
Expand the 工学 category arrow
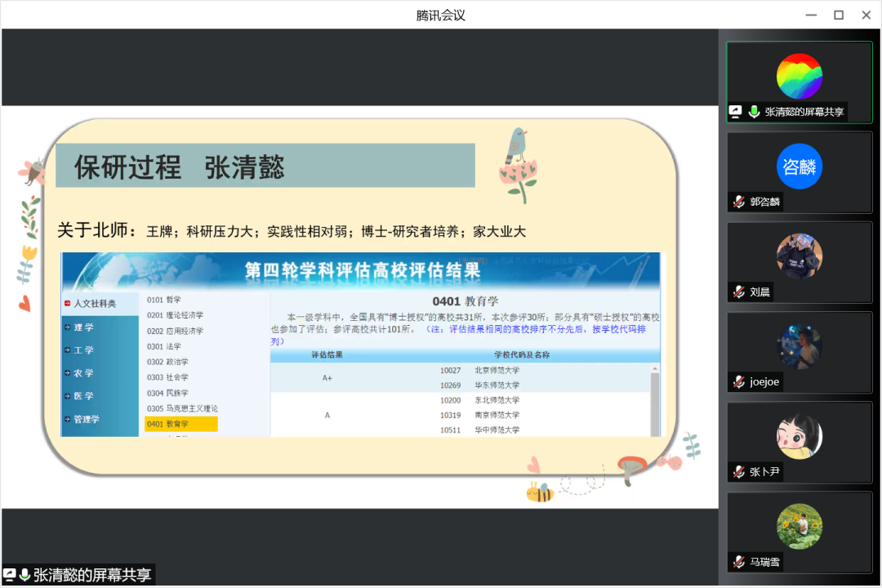(x=67, y=350)
